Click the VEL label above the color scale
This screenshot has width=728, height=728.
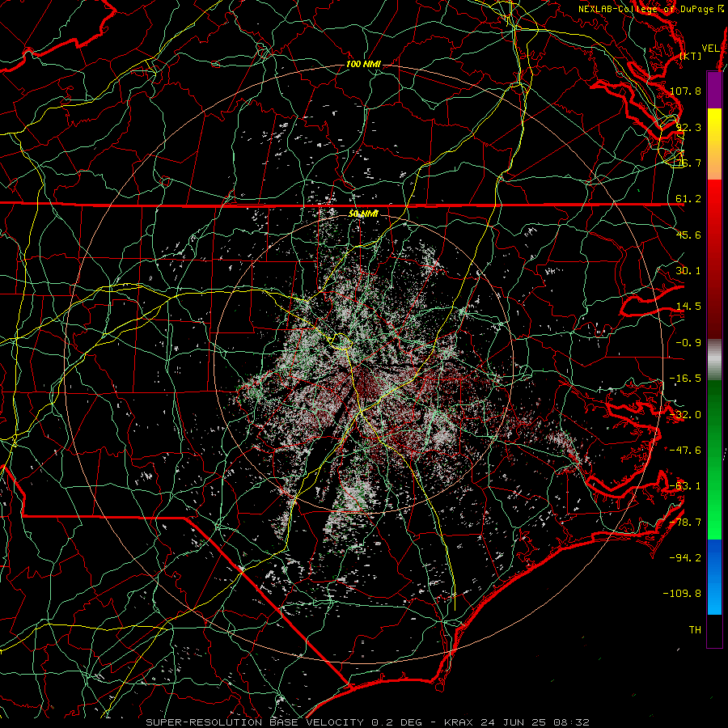pos(710,49)
